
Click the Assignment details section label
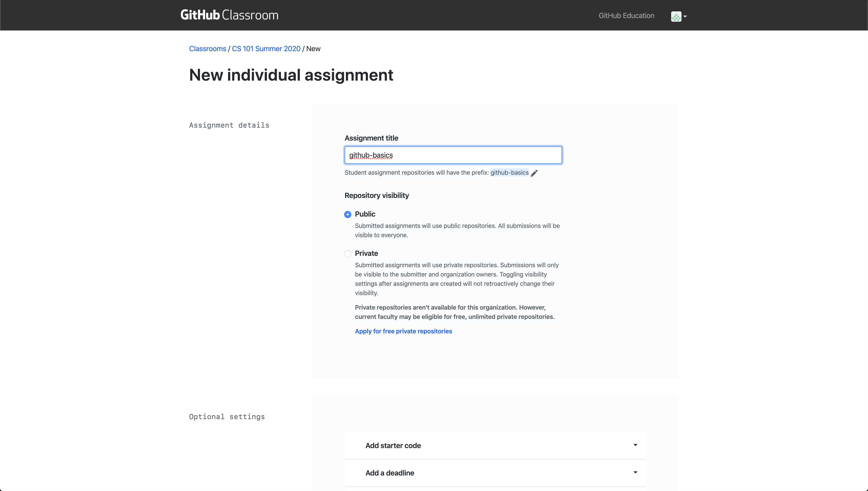coord(229,125)
